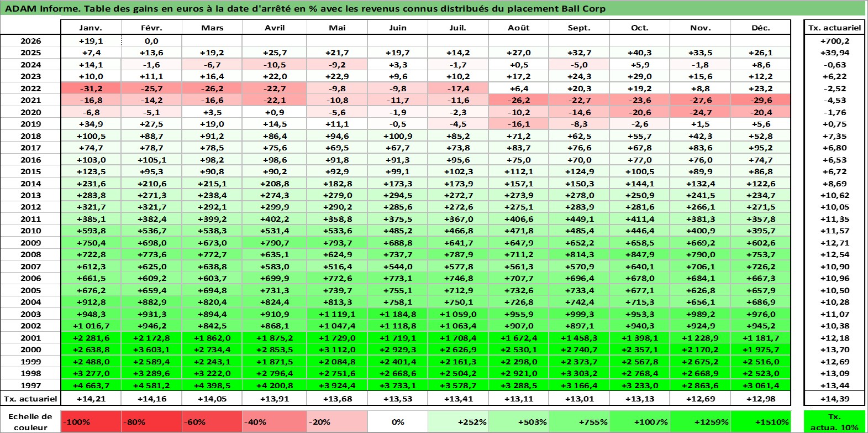Select the 1997 row label
Image resolution: width=868 pixels, height=433 pixels.
pyautogui.click(x=30, y=385)
